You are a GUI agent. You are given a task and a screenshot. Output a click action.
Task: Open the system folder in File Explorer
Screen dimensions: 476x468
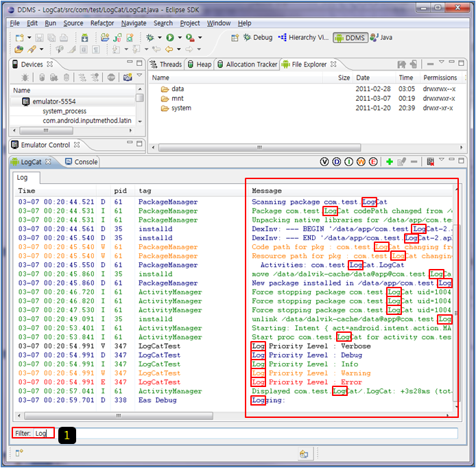click(x=181, y=108)
